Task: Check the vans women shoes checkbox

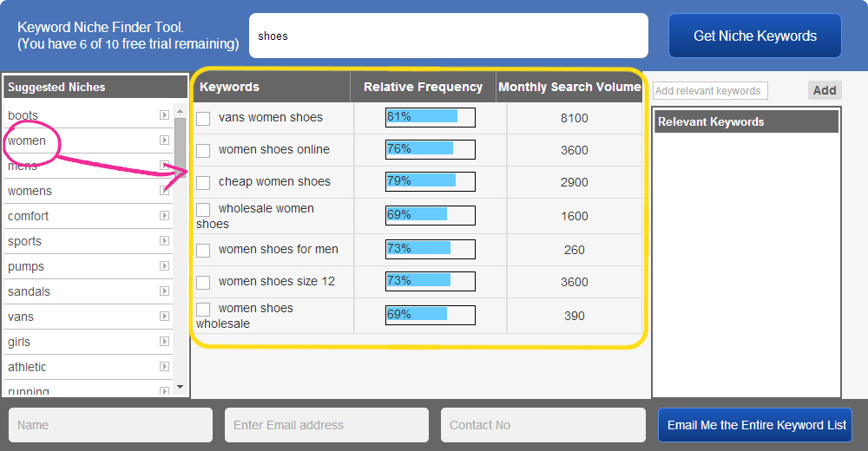Action: pos(203,119)
